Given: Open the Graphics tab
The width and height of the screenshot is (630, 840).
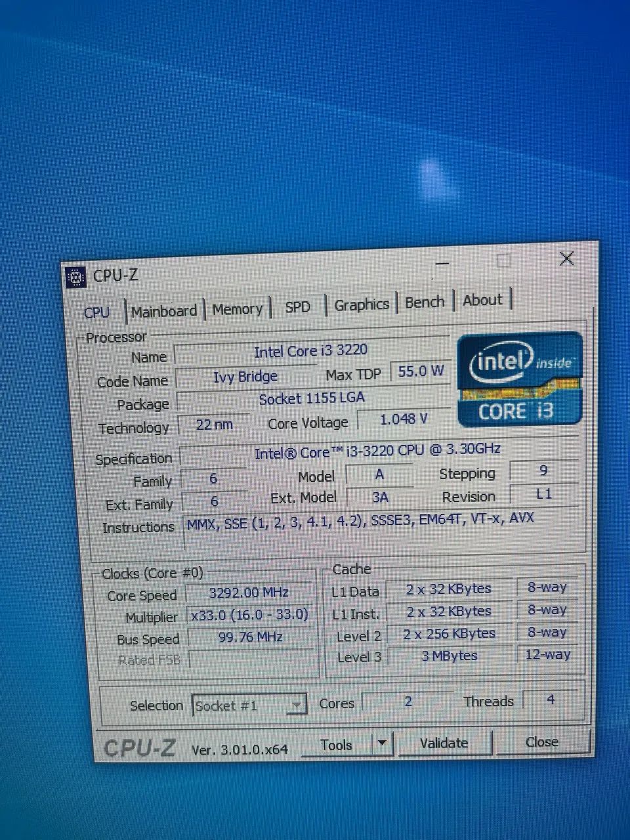Looking at the screenshot, I should pos(361,304).
